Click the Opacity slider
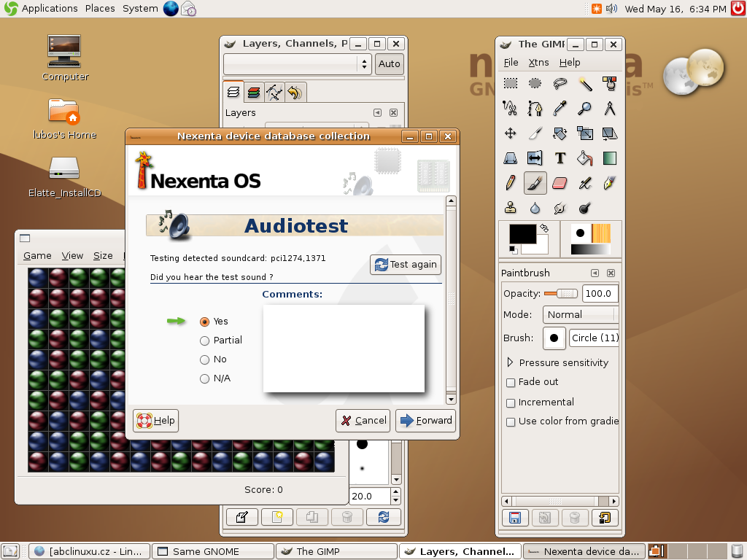The image size is (747, 560). pos(561,294)
